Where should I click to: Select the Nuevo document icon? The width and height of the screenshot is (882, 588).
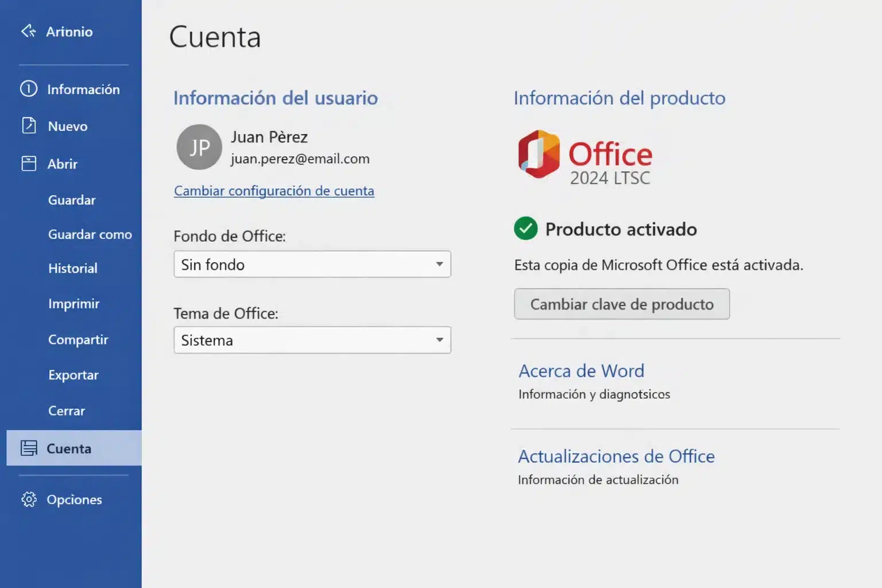tap(29, 126)
